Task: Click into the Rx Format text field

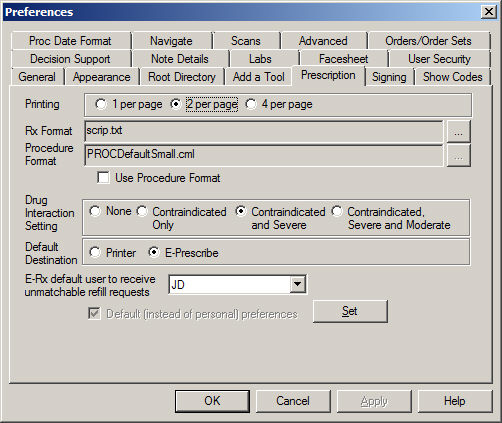Action: click(264, 131)
